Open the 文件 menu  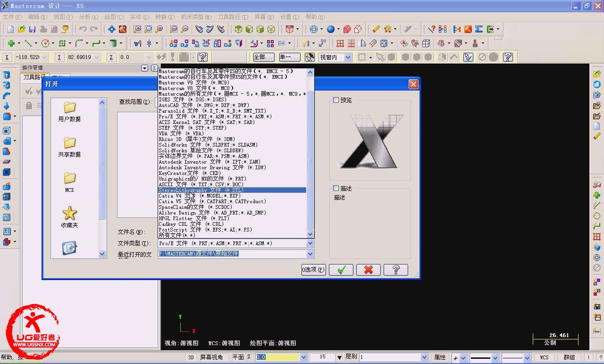pos(12,17)
